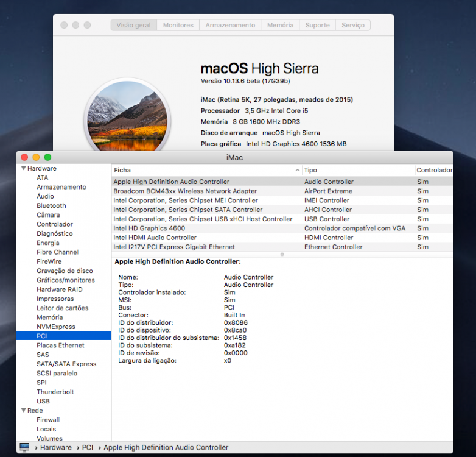Select Bluetooth in the sidebar
The image size is (476, 457).
tap(51, 205)
